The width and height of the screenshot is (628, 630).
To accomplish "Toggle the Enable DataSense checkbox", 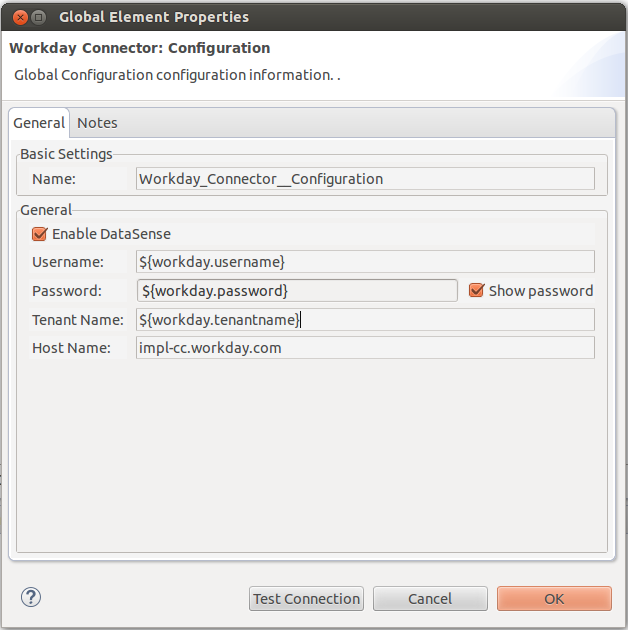I will pos(40,234).
